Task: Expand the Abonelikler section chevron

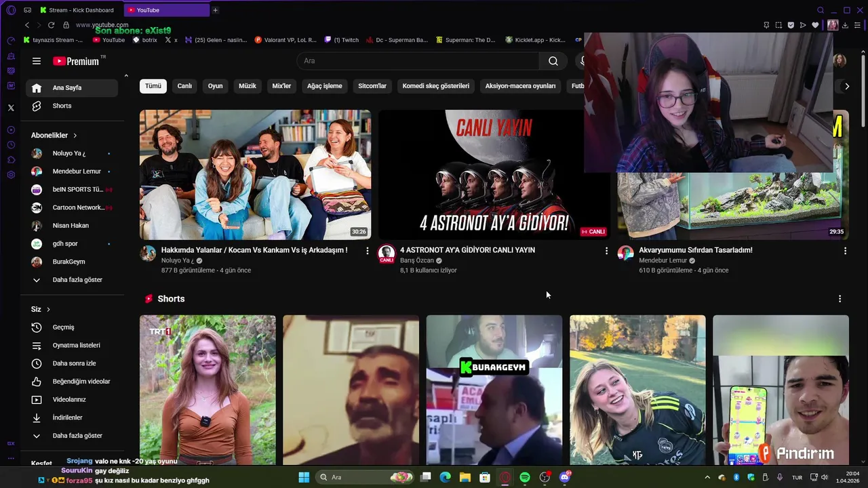Action: click(x=75, y=136)
